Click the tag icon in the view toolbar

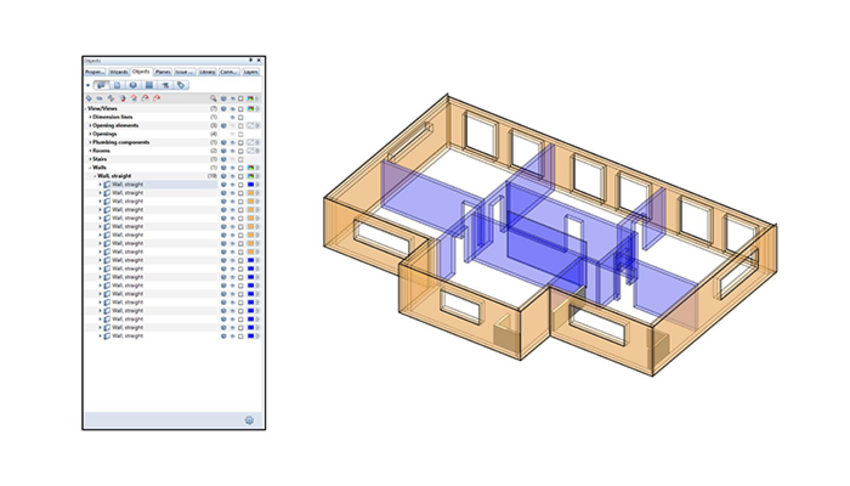click(x=181, y=86)
